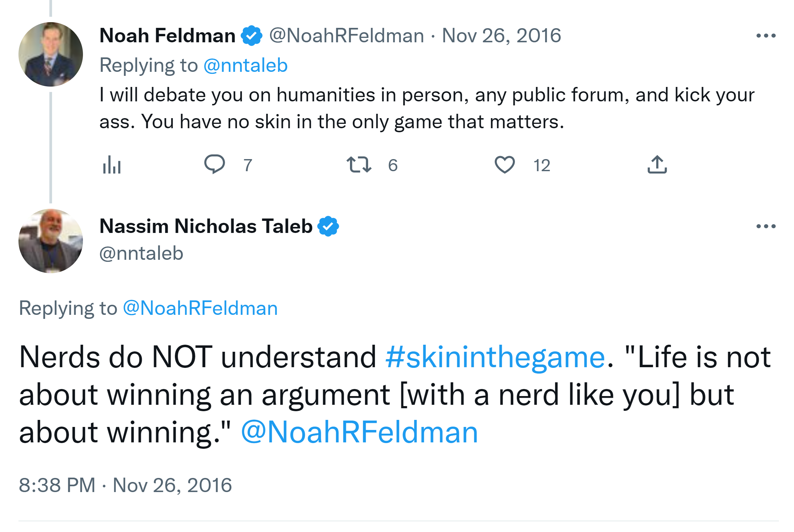Click Noah Feldman's verified badge

pos(251,36)
